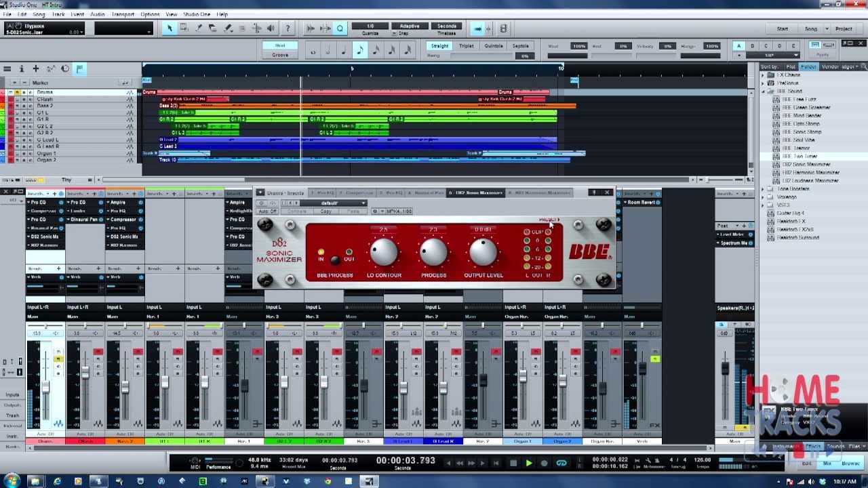
Task: Select the Bend tool
Action: point(257,28)
